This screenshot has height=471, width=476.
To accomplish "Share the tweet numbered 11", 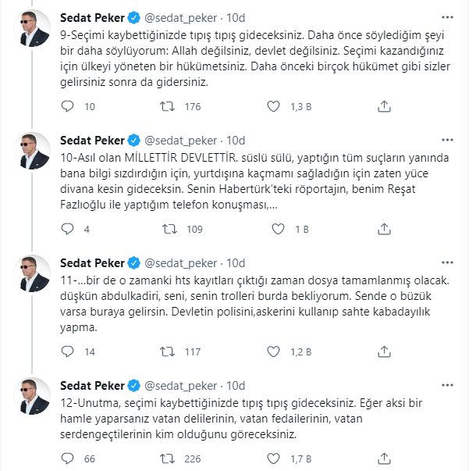I will coord(383,352).
